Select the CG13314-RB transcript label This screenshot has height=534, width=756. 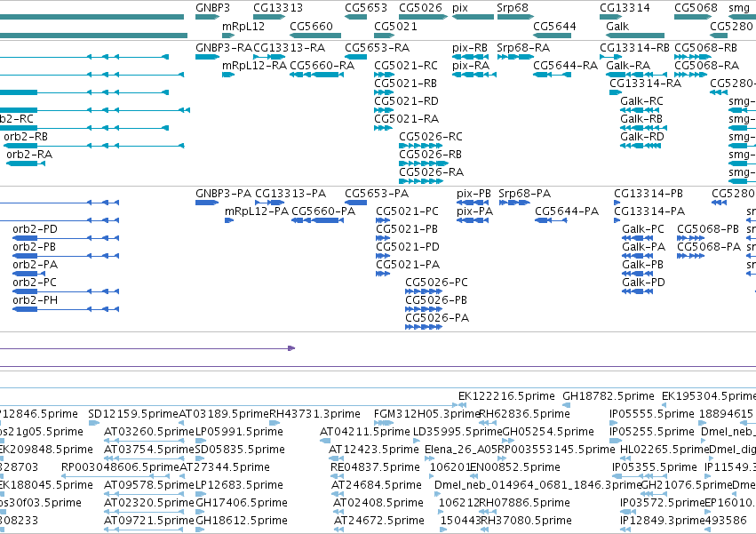point(634,48)
